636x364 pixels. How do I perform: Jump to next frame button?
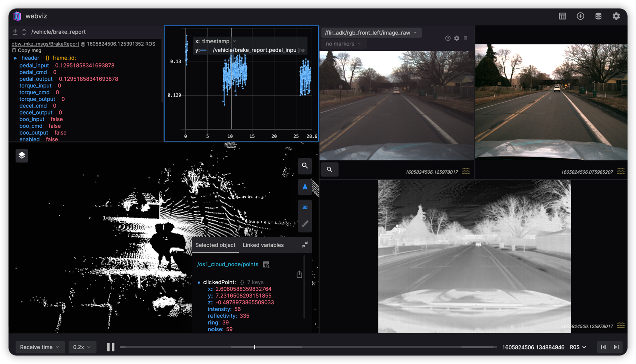[x=616, y=347]
